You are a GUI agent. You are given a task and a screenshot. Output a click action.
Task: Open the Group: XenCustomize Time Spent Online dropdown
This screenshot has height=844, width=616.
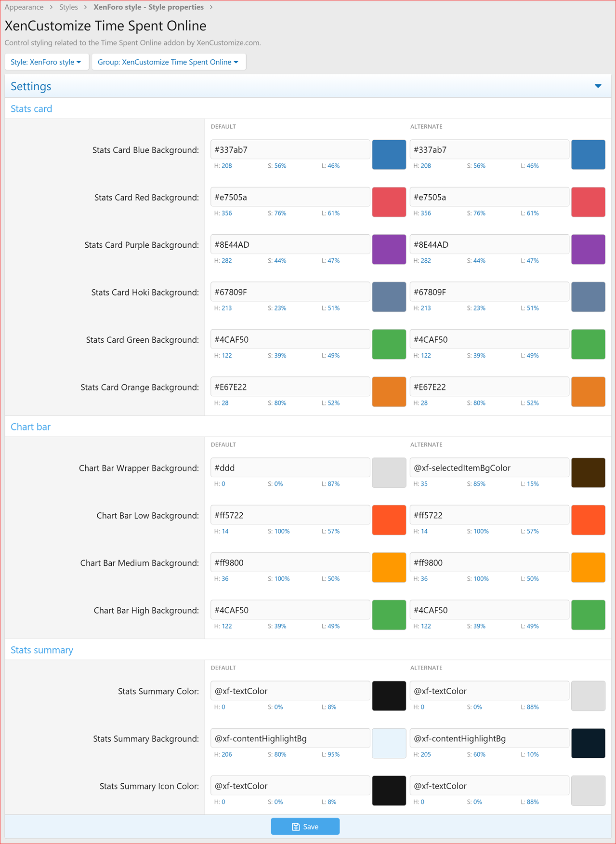(x=168, y=62)
